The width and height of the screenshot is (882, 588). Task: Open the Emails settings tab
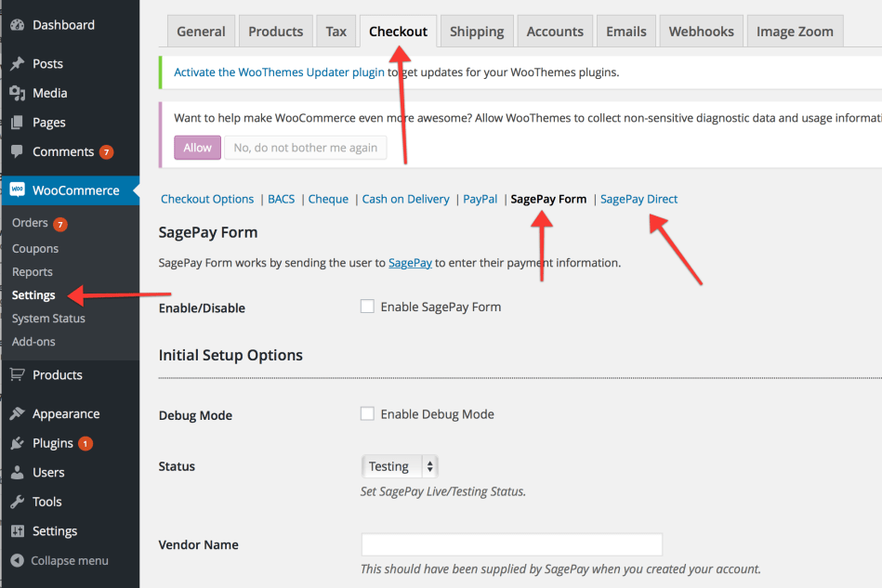point(625,32)
